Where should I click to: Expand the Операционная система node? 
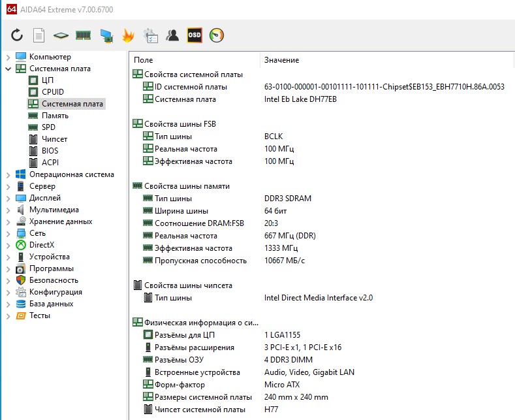pos(8,175)
